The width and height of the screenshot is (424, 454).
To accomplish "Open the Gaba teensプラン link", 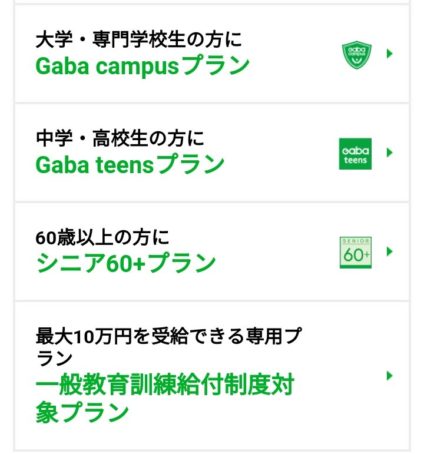I will coord(130,165).
